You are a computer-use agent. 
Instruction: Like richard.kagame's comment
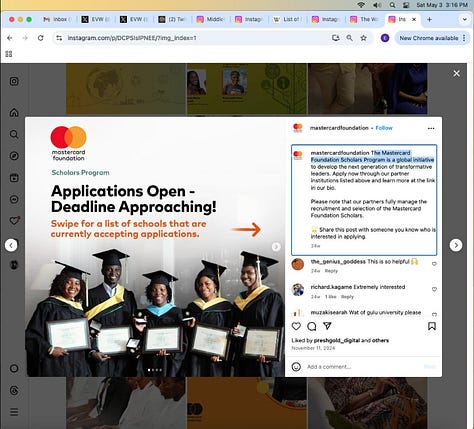(434, 289)
